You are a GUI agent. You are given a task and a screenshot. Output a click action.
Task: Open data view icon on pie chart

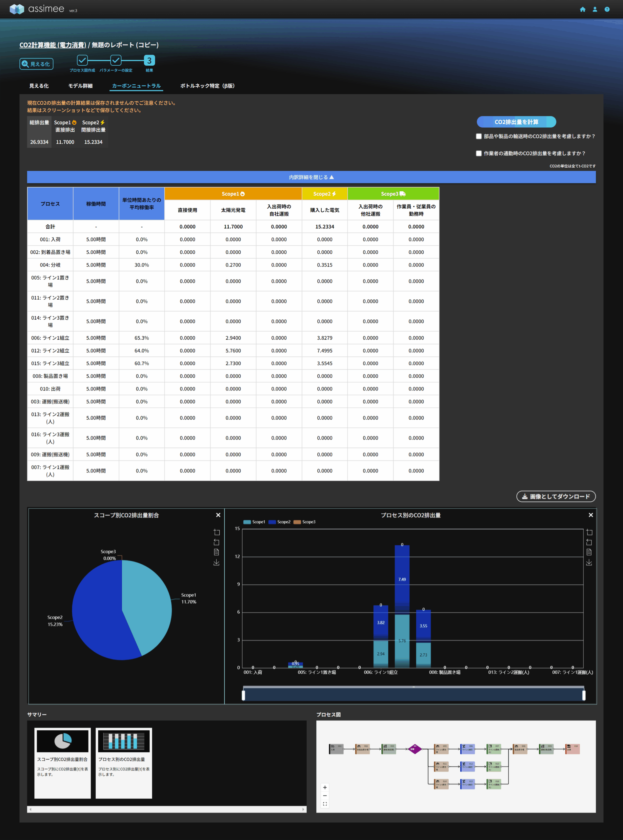(x=216, y=552)
